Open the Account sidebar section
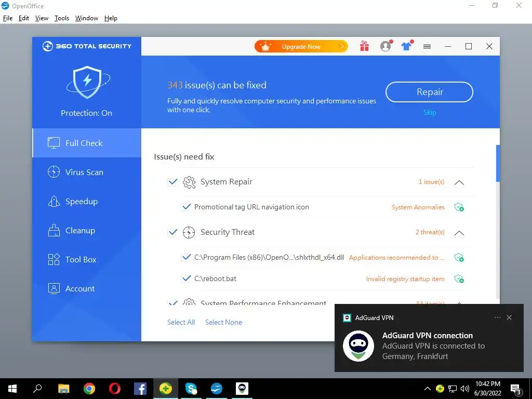The width and height of the screenshot is (532, 399). 87,289
